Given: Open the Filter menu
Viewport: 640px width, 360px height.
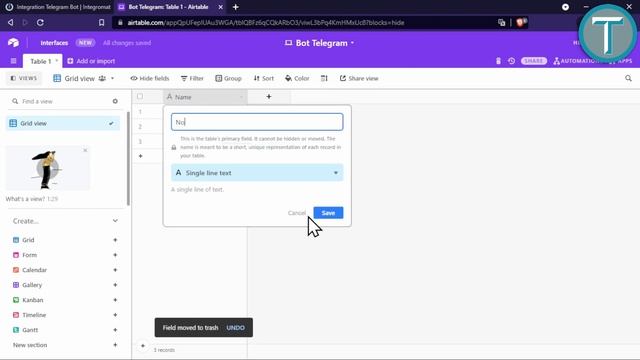Looking at the screenshot, I should click(192, 78).
